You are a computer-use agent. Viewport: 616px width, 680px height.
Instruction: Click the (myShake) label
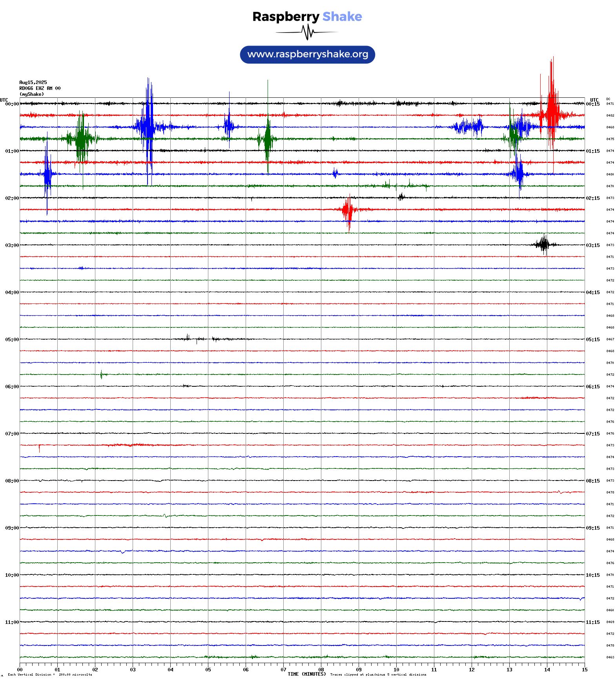tap(31, 94)
